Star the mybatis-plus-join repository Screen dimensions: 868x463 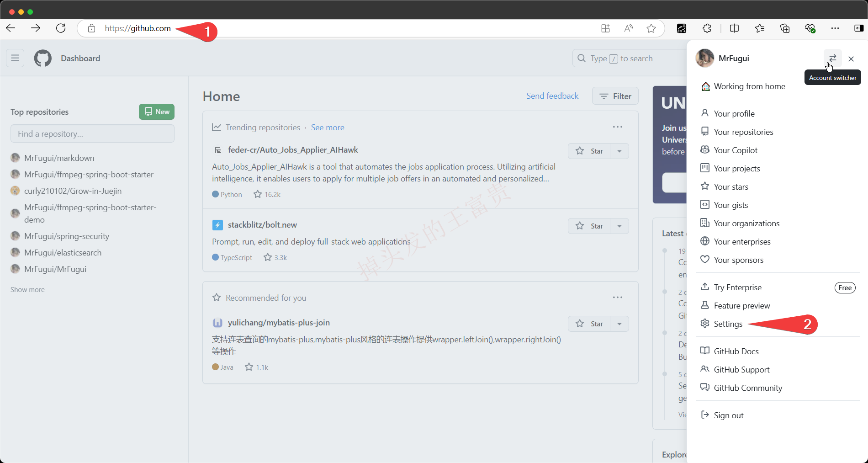click(x=589, y=324)
